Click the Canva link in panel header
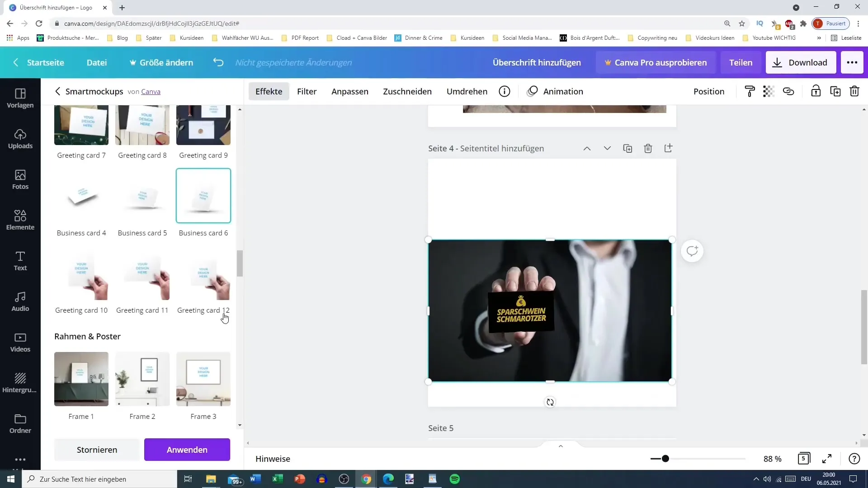Screen dimensions: 868x488 151,91
